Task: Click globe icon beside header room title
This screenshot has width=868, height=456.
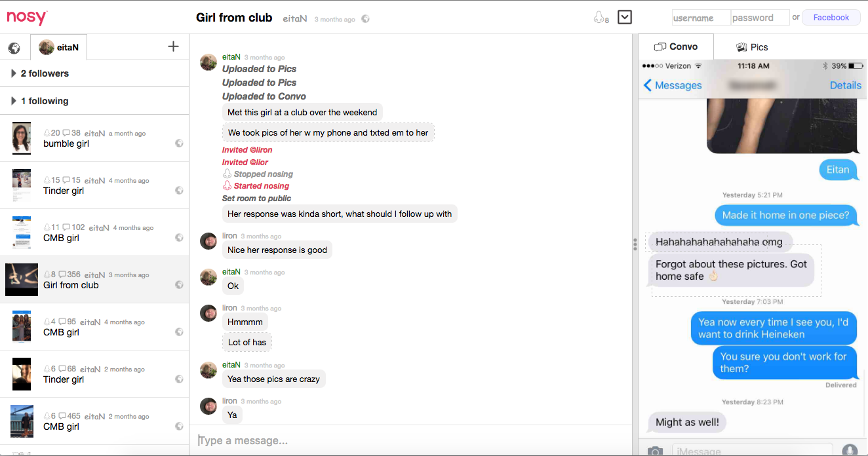Action: click(x=366, y=19)
